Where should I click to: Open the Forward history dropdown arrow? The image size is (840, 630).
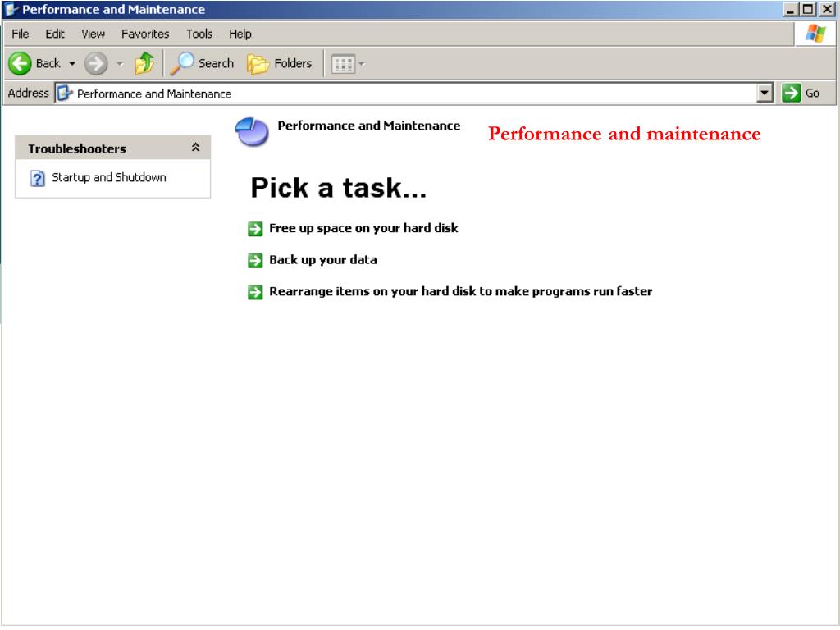(120, 64)
